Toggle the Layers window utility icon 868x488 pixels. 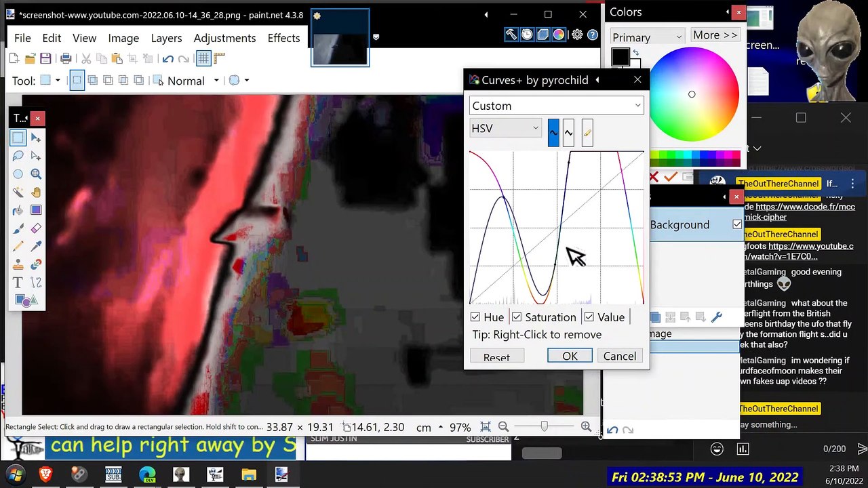click(542, 35)
